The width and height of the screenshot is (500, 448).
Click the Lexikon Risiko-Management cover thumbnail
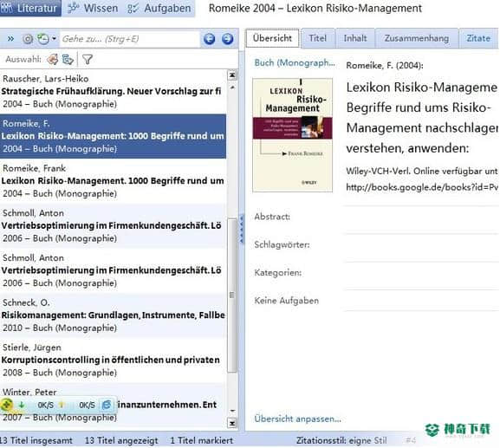(x=292, y=135)
